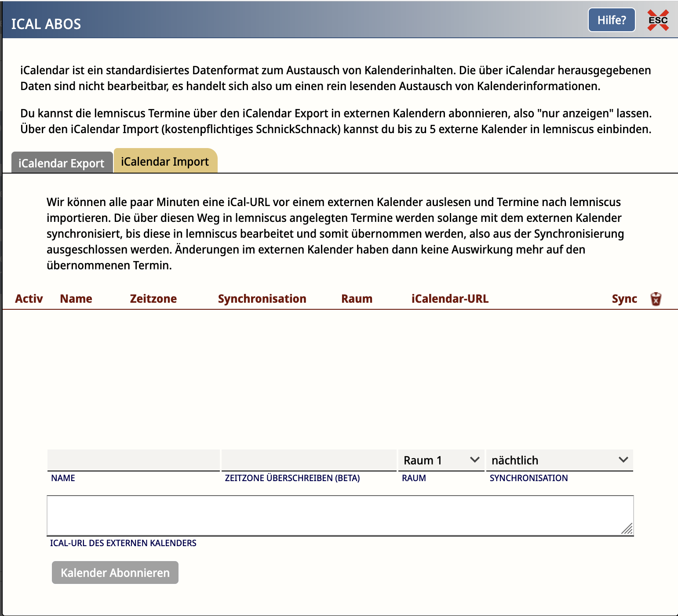Click the ICAL-URL DES EXTERNEN KALENDERS label
Viewport: 678px width, 616px height.
click(x=123, y=543)
